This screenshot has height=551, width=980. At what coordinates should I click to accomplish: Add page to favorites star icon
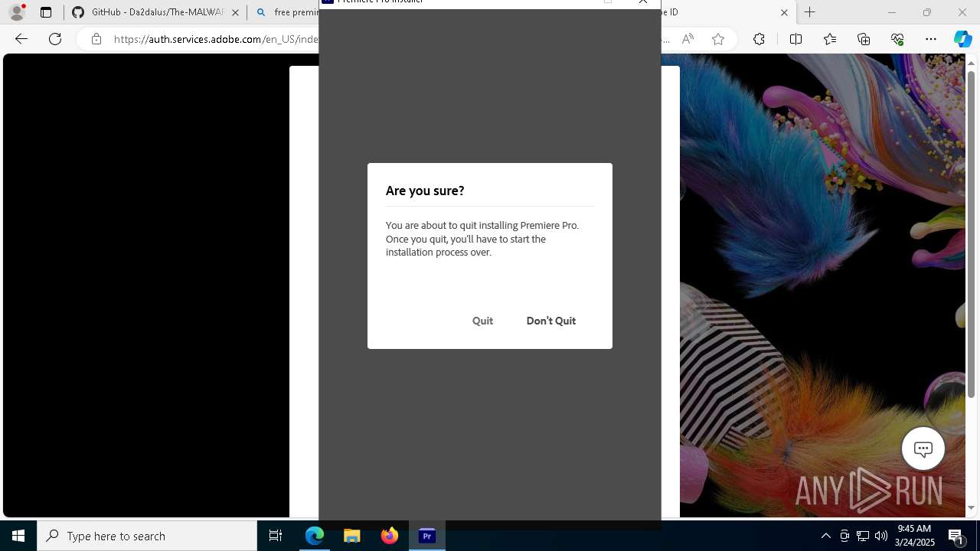[x=718, y=39]
